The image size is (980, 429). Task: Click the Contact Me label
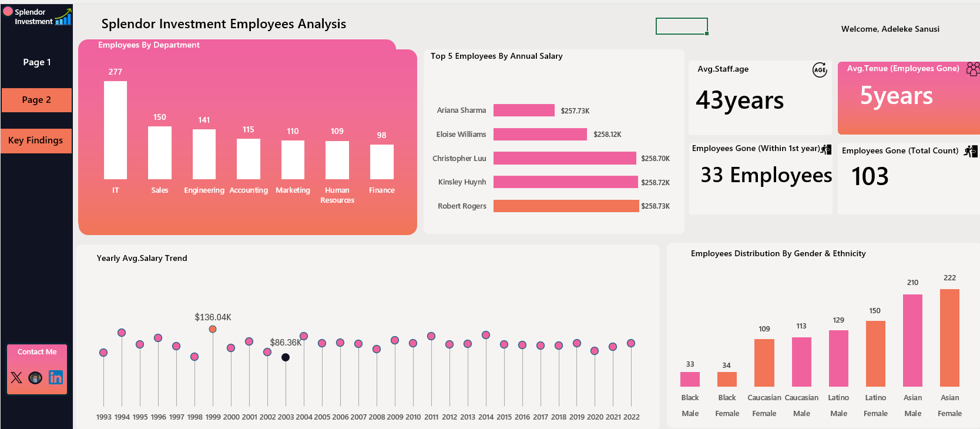[x=37, y=351]
